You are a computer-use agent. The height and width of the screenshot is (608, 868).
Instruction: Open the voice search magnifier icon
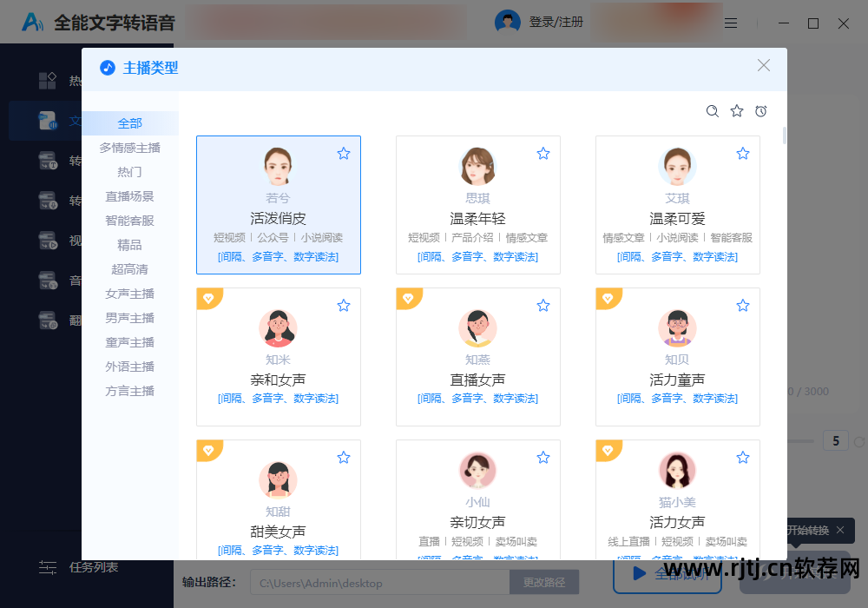point(712,111)
